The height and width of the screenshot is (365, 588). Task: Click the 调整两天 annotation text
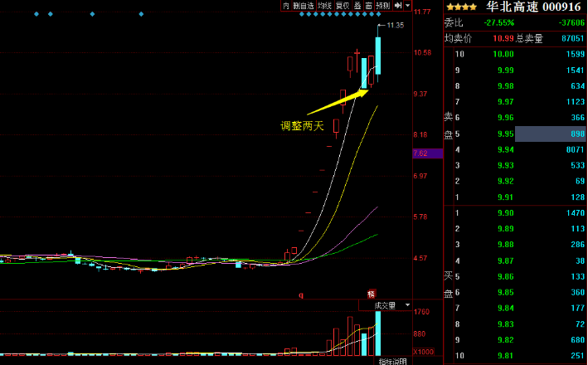click(302, 126)
